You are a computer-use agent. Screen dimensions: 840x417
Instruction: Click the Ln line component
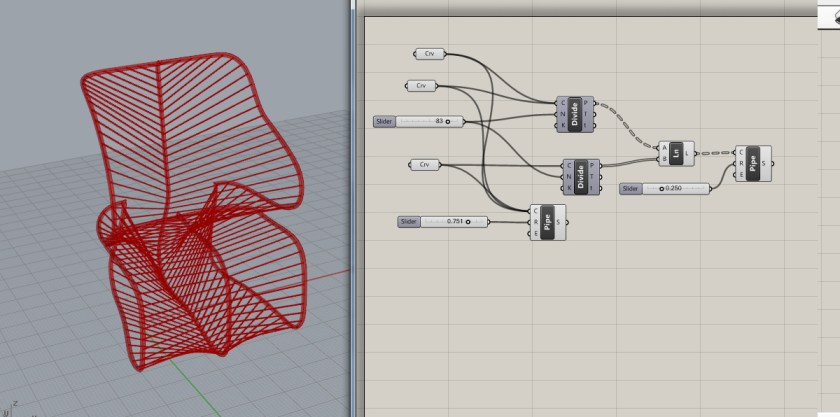click(676, 153)
